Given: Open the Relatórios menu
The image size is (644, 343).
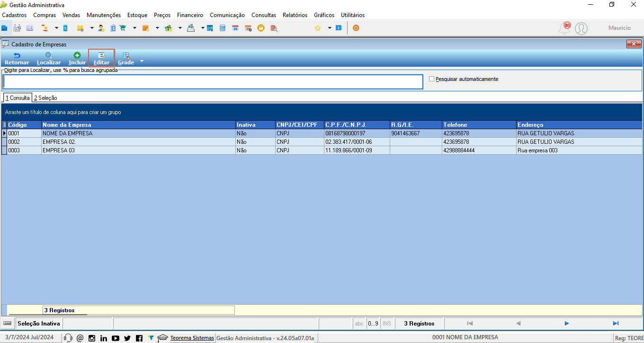Looking at the screenshot, I should click(x=295, y=15).
